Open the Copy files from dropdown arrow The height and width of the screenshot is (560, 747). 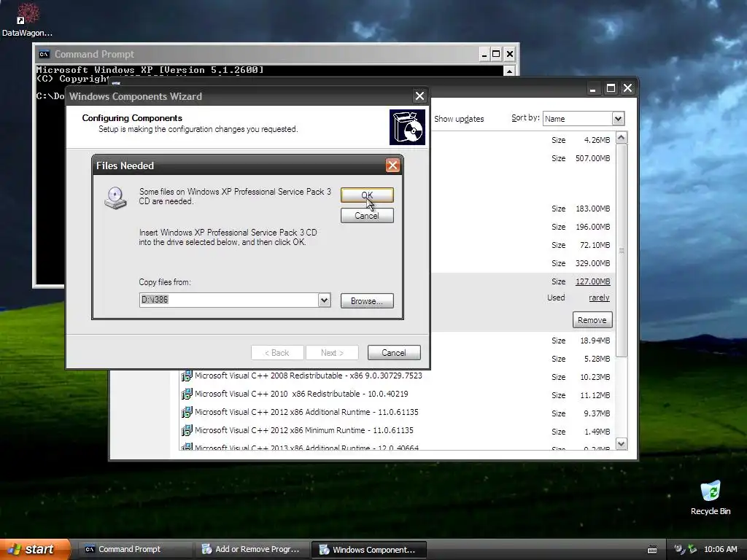click(x=324, y=300)
